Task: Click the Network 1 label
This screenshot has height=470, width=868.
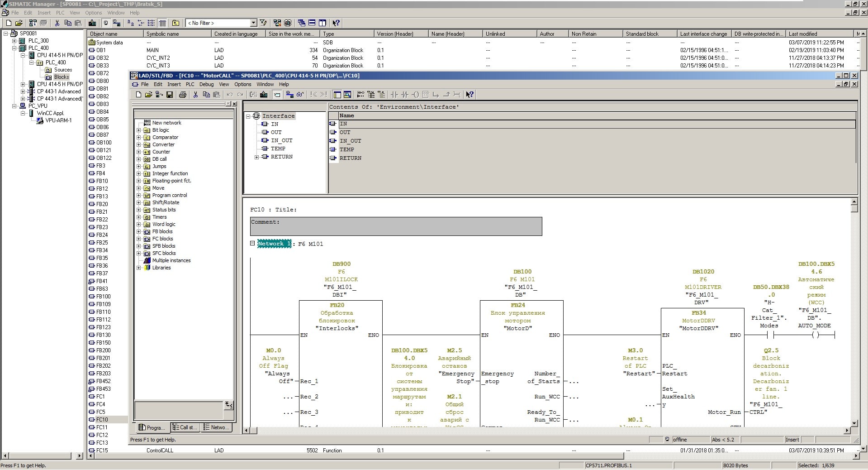Action: [x=274, y=244]
